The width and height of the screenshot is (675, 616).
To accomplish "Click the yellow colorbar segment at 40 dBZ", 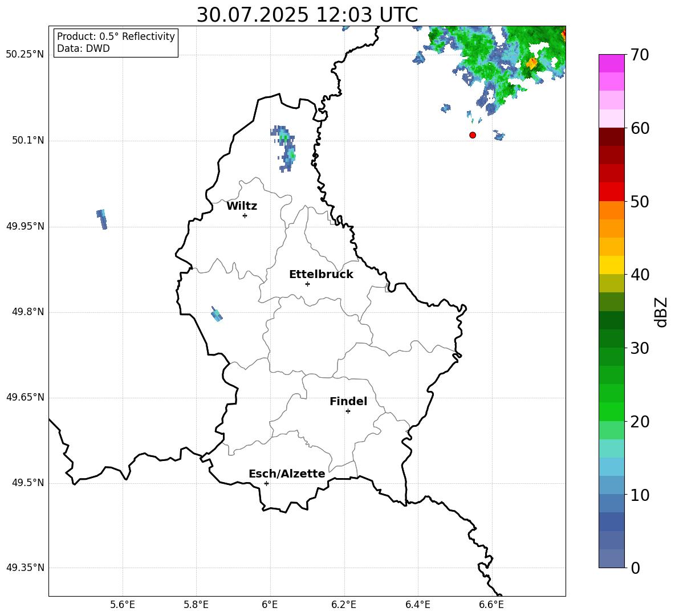I will [x=611, y=265].
